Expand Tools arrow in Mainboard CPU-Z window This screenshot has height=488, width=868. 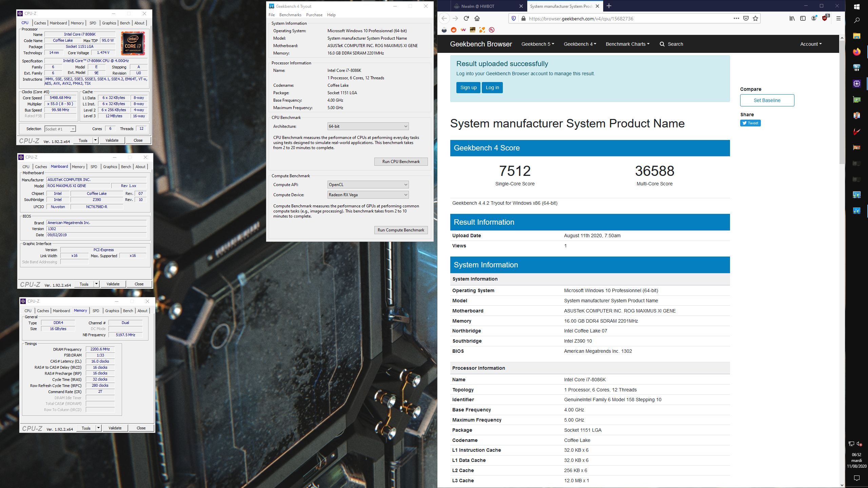pyautogui.click(x=97, y=284)
